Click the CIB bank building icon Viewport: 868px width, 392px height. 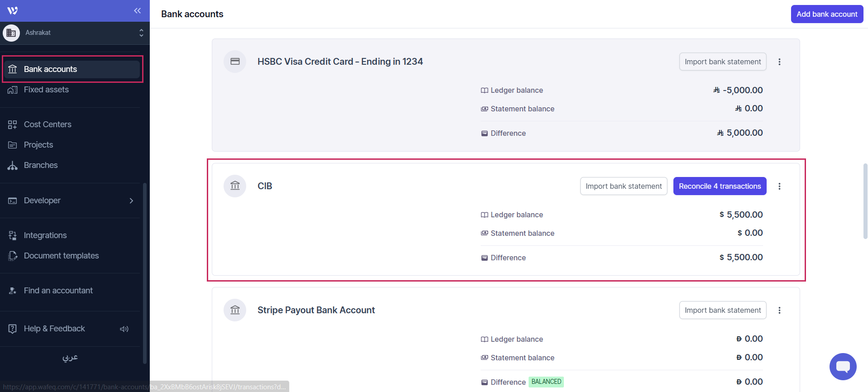(x=235, y=186)
